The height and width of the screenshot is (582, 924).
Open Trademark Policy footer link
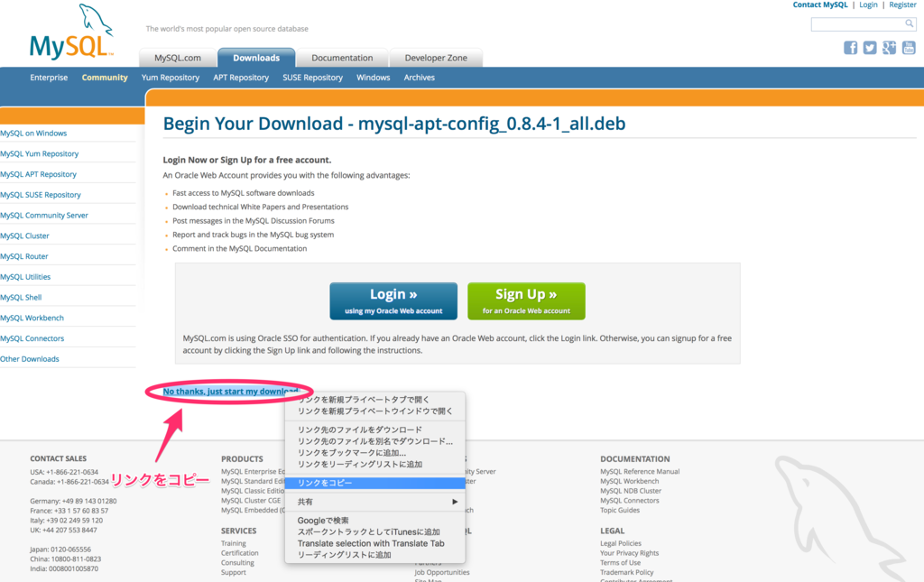click(x=626, y=572)
